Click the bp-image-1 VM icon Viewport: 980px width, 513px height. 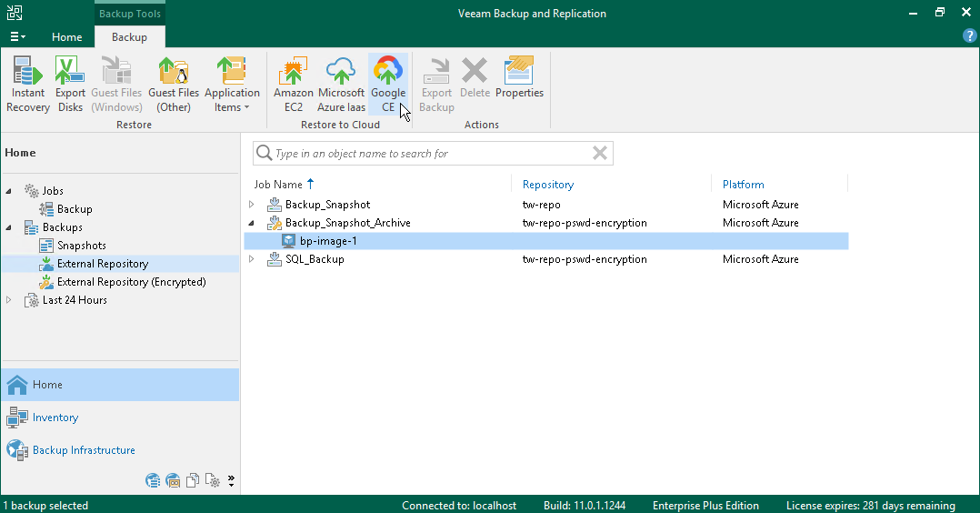click(x=289, y=241)
